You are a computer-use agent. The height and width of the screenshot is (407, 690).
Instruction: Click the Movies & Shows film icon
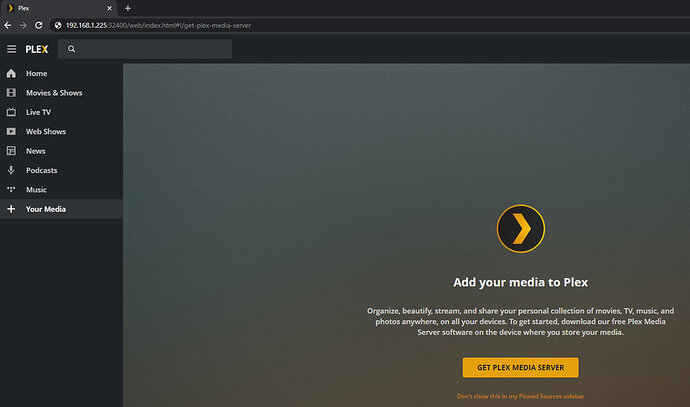pos(11,93)
